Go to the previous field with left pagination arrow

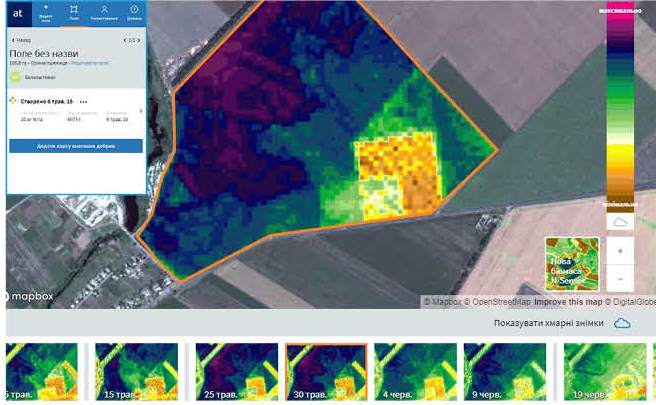124,40
